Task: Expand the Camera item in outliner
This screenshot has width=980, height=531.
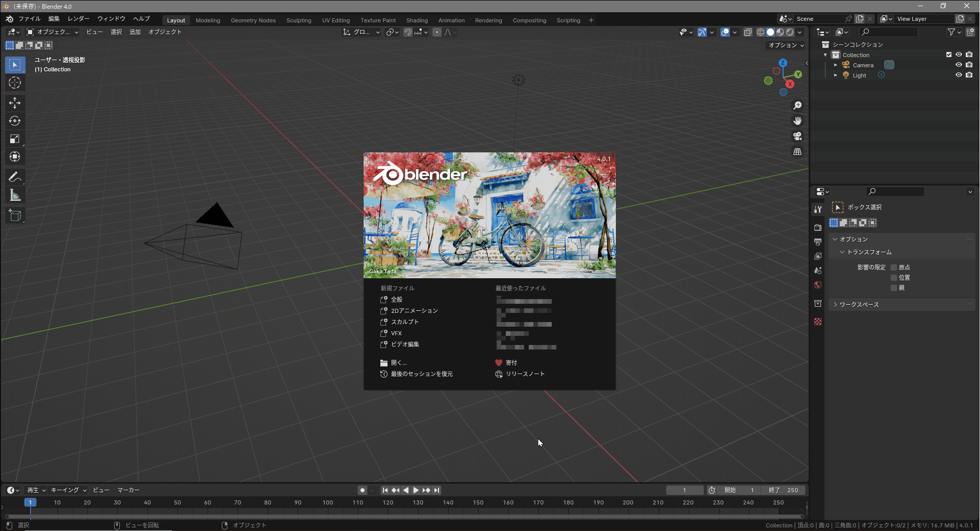Action: pos(835,65)
